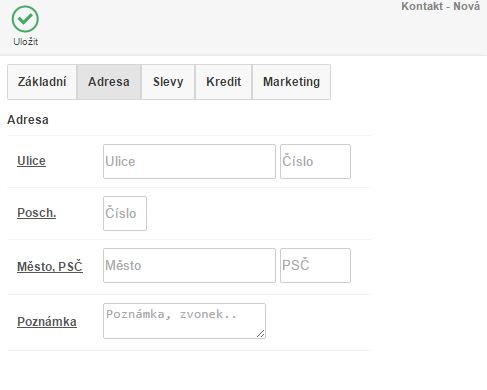Switch to the Základní tab
This screenshot has width=487, height=390.
coord(42,82)
